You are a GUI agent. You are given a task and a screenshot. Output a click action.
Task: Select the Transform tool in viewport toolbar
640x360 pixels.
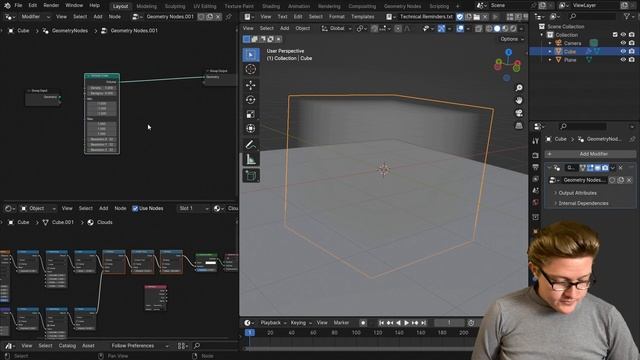251,129
